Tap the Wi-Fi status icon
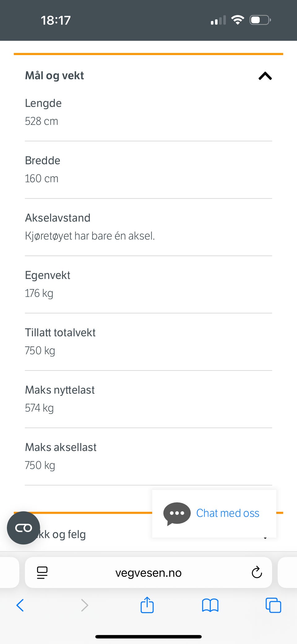297x644 pixels. click(x=238, y=20)
